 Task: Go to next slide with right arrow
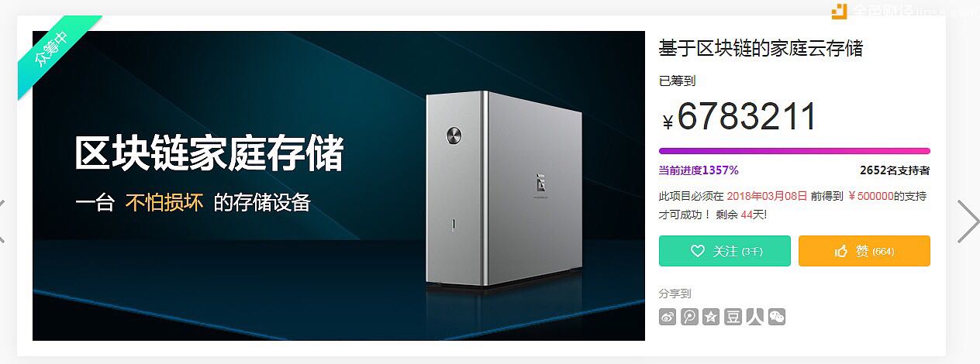click(968, 221)
